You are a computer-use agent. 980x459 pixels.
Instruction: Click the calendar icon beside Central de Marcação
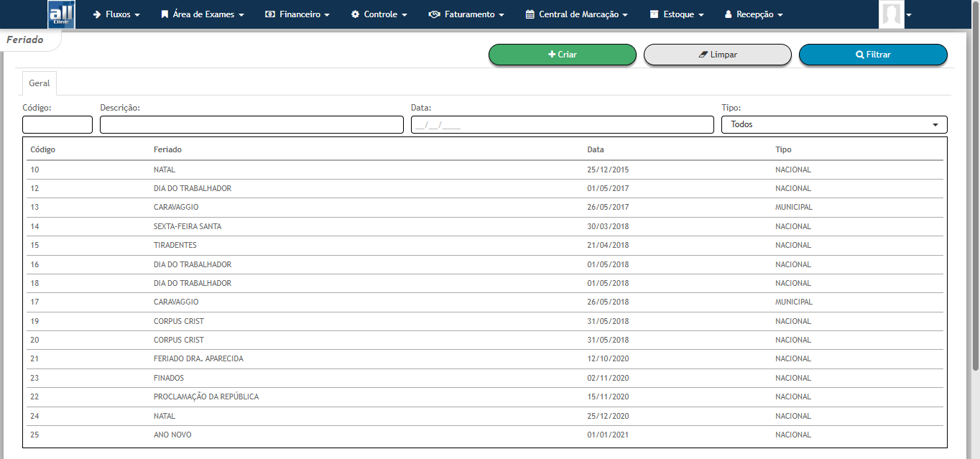530,14
